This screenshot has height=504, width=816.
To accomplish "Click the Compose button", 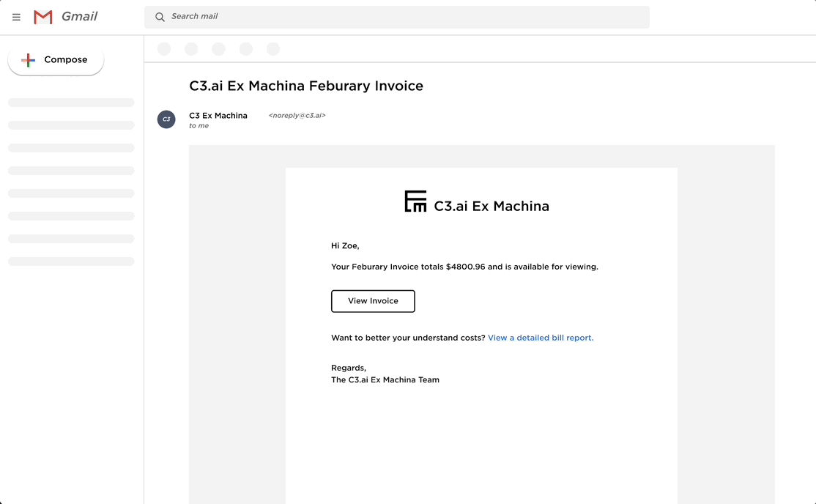I will (x=56, y=60).
